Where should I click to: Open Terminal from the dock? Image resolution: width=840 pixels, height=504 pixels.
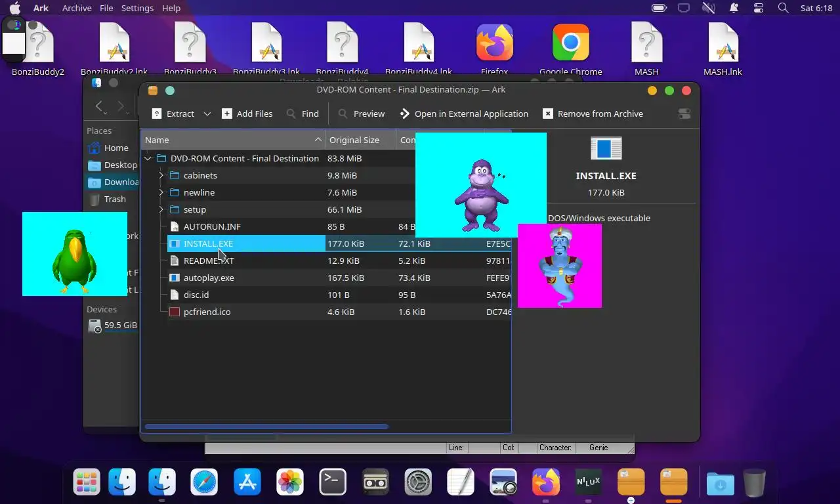tap(333, 482)
